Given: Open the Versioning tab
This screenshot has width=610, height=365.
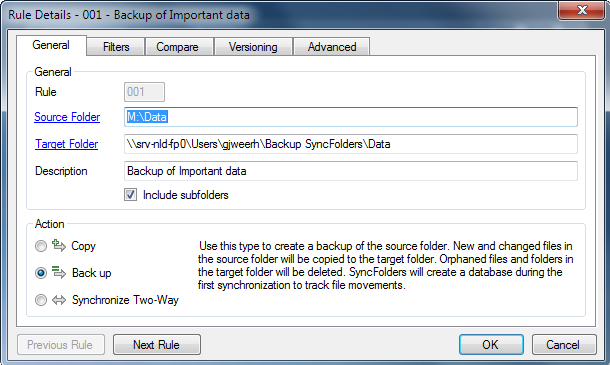Looking at the screenshot, I should (x=253, y=47).
